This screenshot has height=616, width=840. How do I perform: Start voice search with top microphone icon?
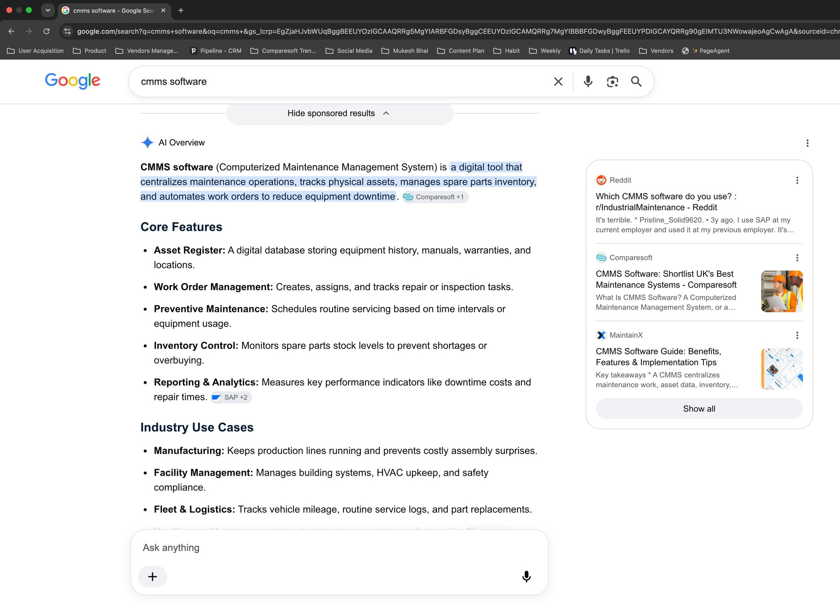point(588,81)
